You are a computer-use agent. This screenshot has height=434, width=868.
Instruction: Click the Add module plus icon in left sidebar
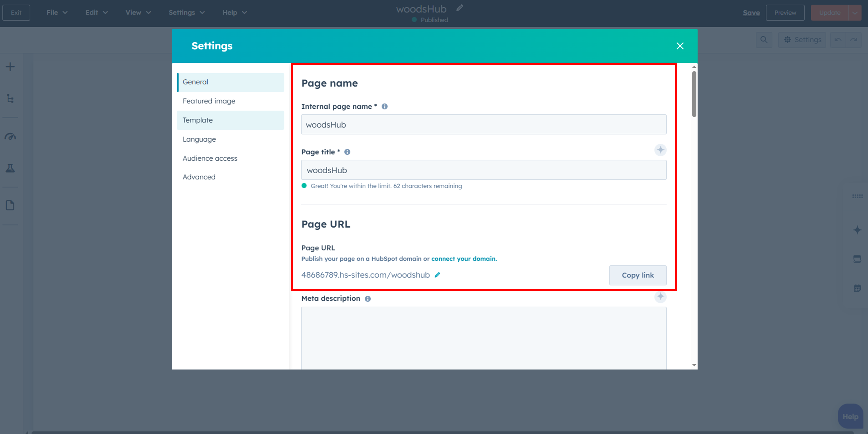click(10, 67)
